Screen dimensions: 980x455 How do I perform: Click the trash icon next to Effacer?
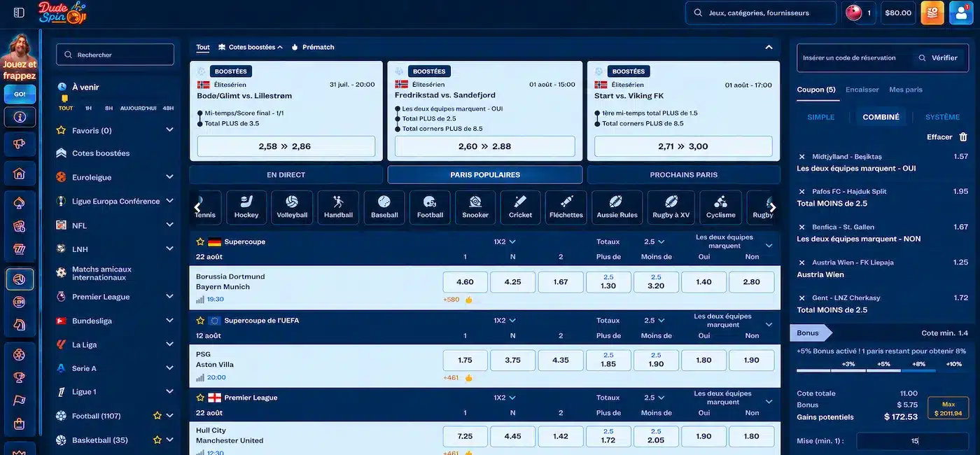[x=963, y=137]
